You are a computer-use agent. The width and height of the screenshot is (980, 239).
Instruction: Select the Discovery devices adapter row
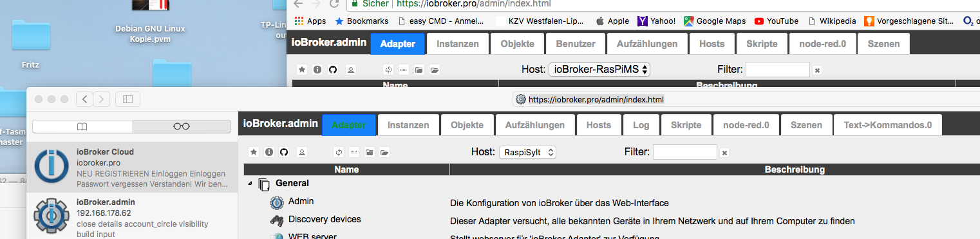(612, 220)
